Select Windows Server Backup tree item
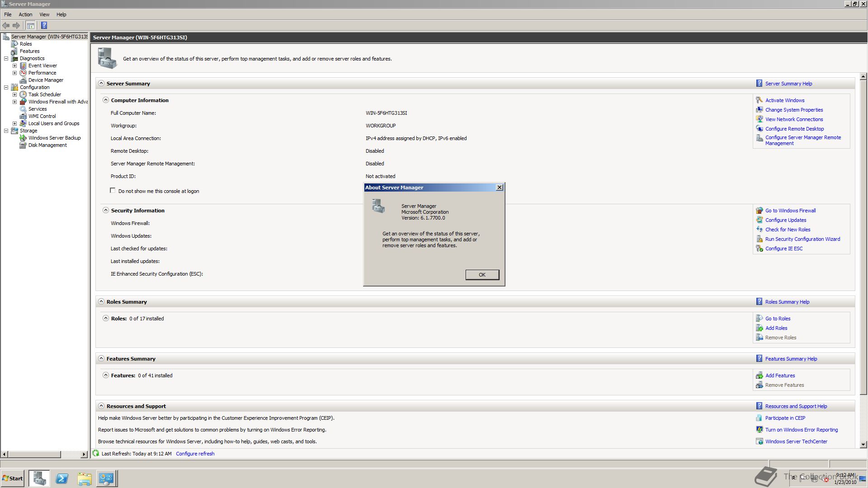Image resolution: width=868 pixels, height=488 pixels. click(54, 138)
